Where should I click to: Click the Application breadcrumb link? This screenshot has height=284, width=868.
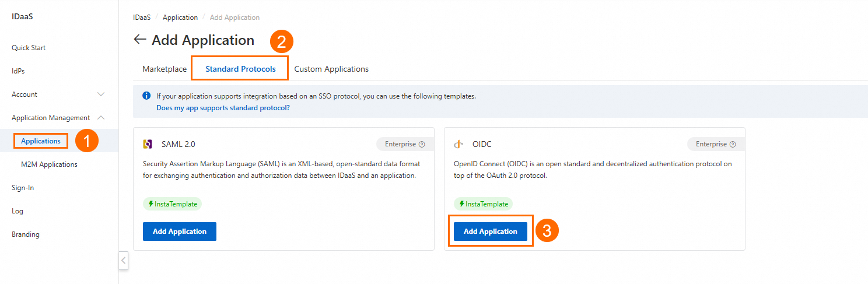click(x=180, y=17)
